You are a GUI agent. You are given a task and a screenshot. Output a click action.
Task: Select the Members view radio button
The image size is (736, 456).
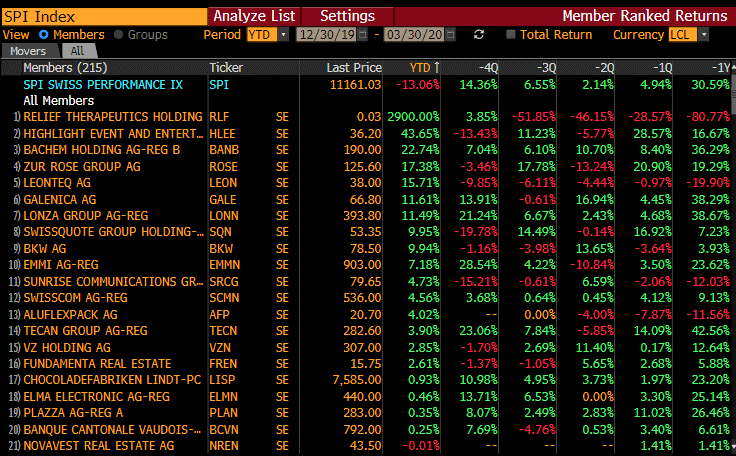[44, 35]
